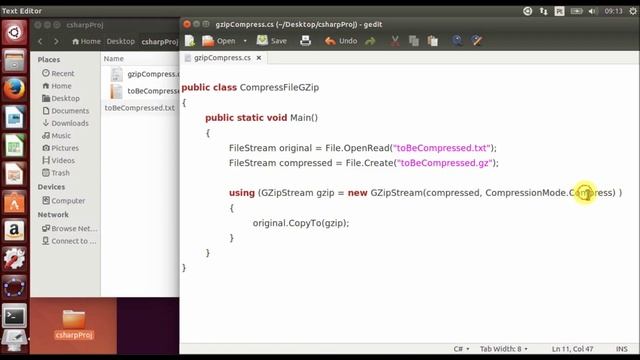640x360 pixels.
Task: Open a file with the Open button
Action: [219, 41]
